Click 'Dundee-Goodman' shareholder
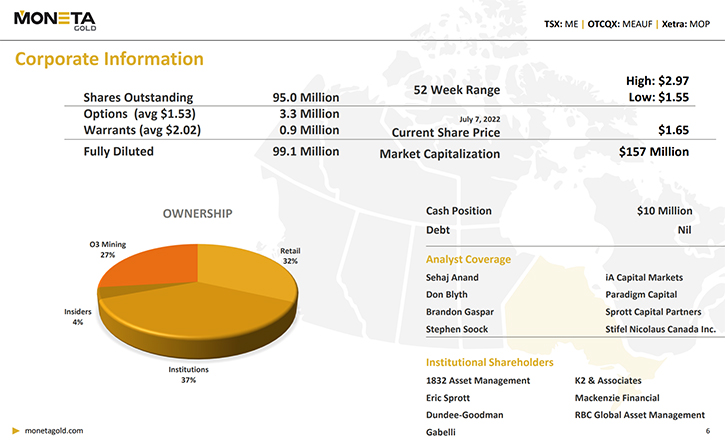The image size is (725, 443). 465,415
